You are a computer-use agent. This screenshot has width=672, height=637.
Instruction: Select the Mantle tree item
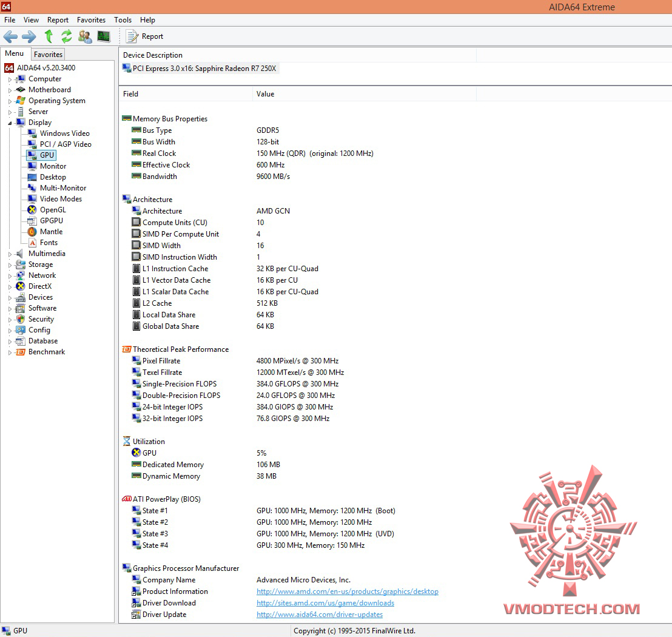tap(51, 232)
